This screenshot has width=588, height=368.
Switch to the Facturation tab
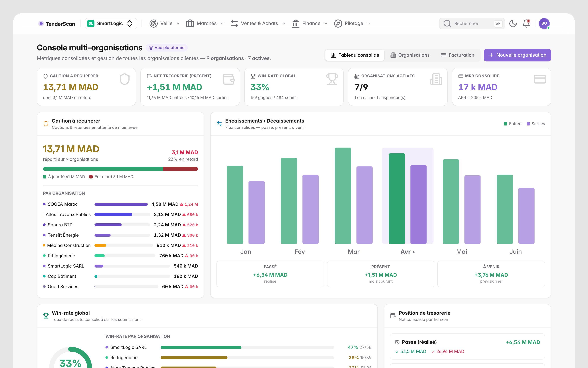point(458,55)
